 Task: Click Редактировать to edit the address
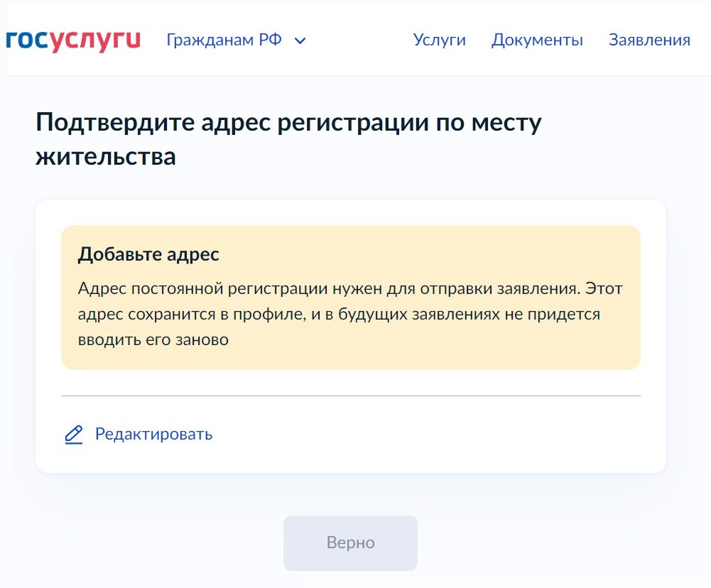pos(153,434)
